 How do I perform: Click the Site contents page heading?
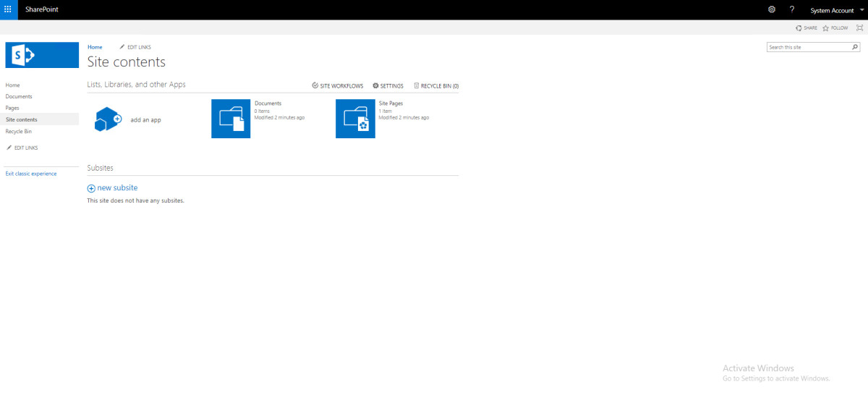(127, 62)
